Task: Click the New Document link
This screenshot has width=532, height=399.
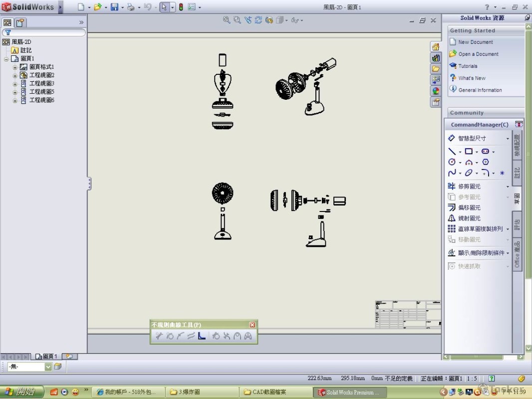Action: point(475,42)
